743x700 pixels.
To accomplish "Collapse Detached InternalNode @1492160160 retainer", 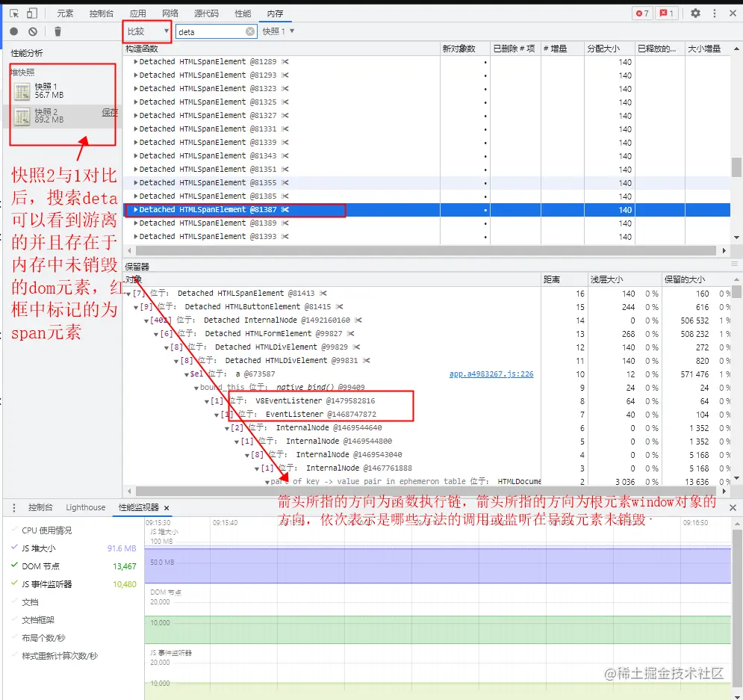I will 146,320.
